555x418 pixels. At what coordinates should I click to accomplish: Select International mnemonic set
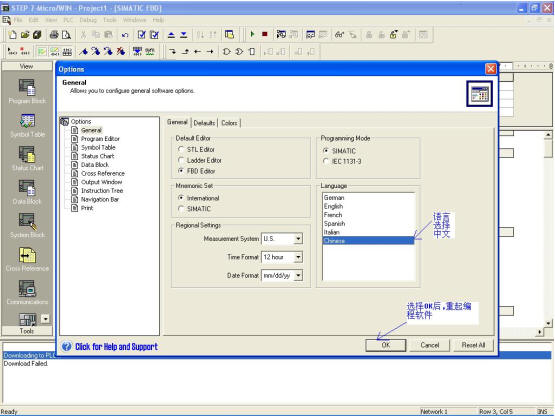click(181, 198)
